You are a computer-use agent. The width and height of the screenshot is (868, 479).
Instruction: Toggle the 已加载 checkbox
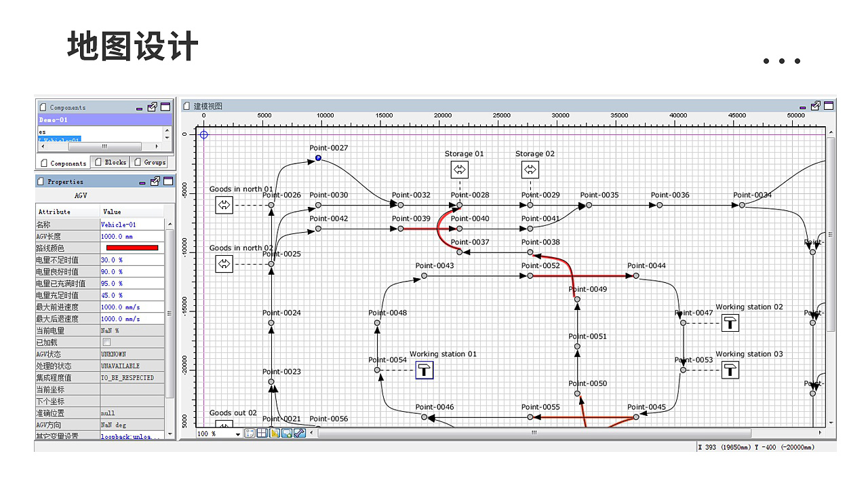106,343
